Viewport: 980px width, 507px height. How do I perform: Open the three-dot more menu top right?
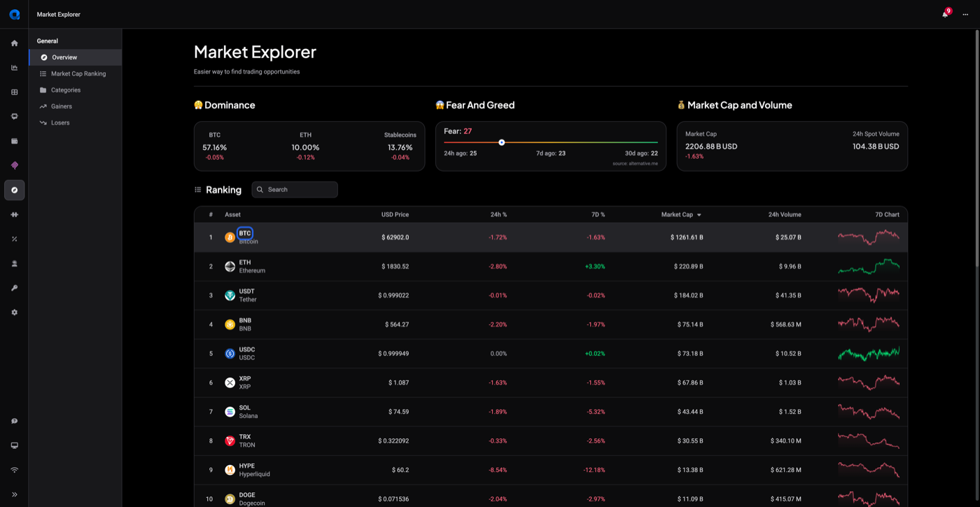pyautogui.click(x=965, y=15)
